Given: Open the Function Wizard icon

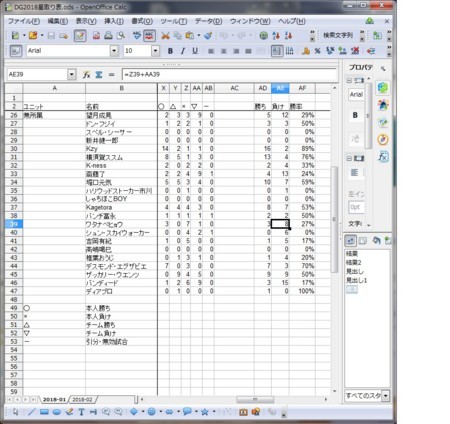Looking at the screenshot, I should (x=86, y=75).
